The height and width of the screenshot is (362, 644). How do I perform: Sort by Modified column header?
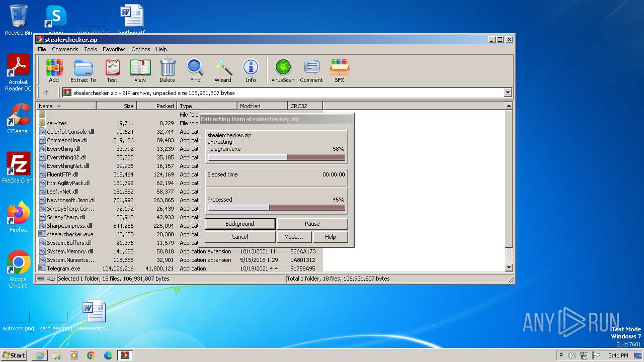click(262, 106)
